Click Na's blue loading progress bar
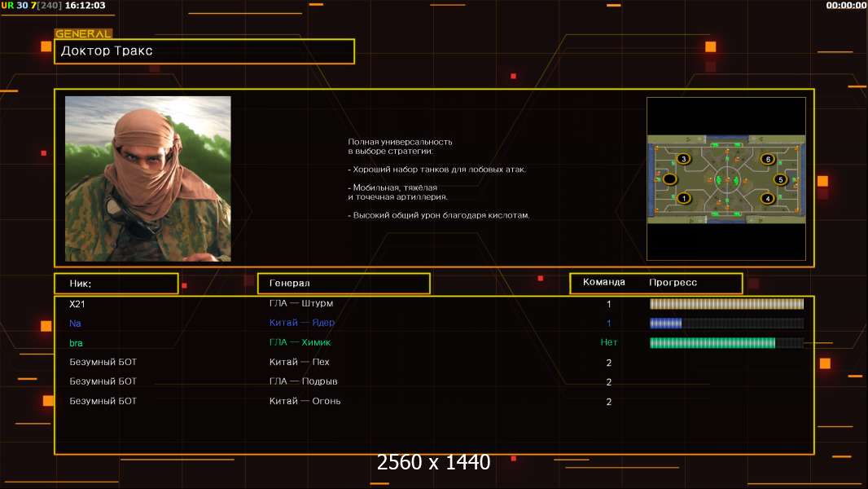Viewport: 868px width, 489px height. click(726, 324)
